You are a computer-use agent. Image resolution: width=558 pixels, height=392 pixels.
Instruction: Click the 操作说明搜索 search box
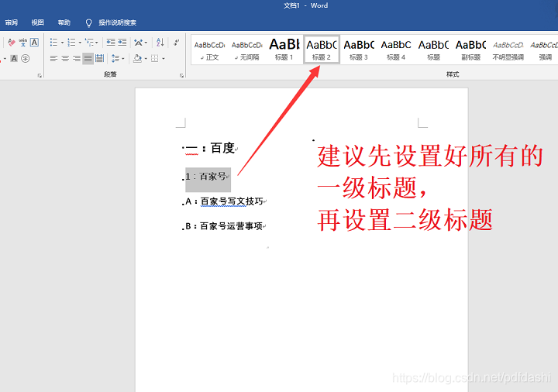[x=118, y=22]
